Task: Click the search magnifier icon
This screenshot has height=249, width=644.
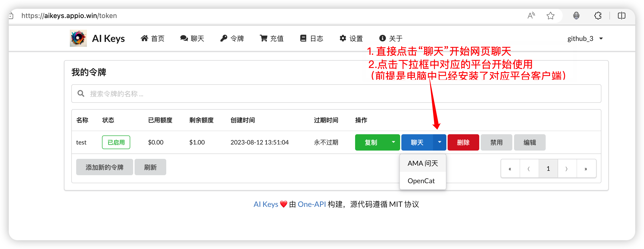Action: [81, 94]
